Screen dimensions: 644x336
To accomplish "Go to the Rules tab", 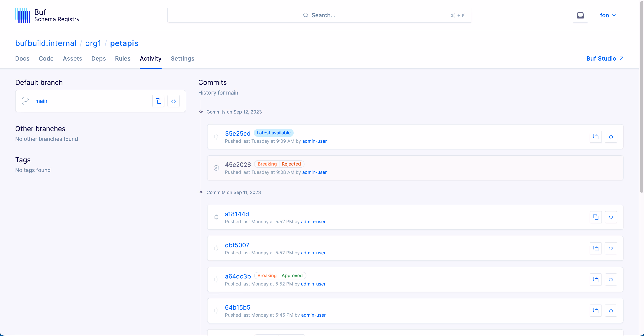I will click(123, 58).
